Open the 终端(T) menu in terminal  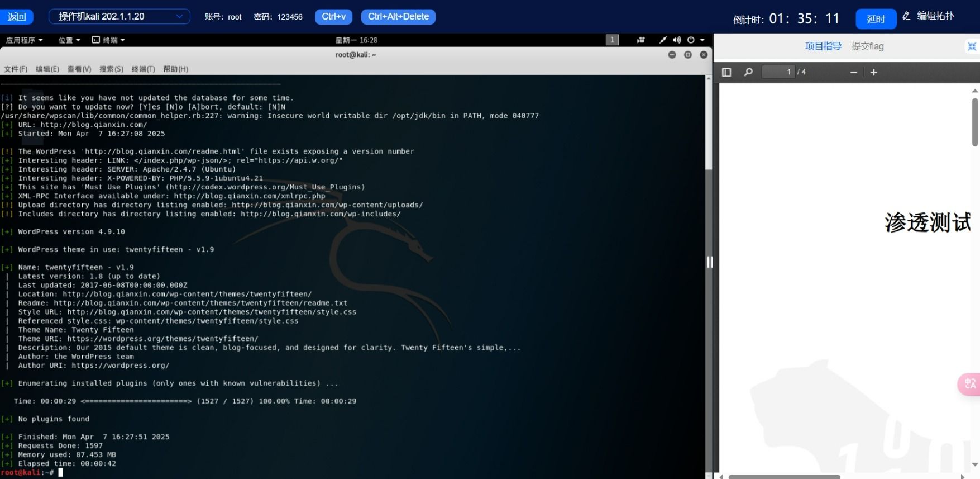coord(144,69)
